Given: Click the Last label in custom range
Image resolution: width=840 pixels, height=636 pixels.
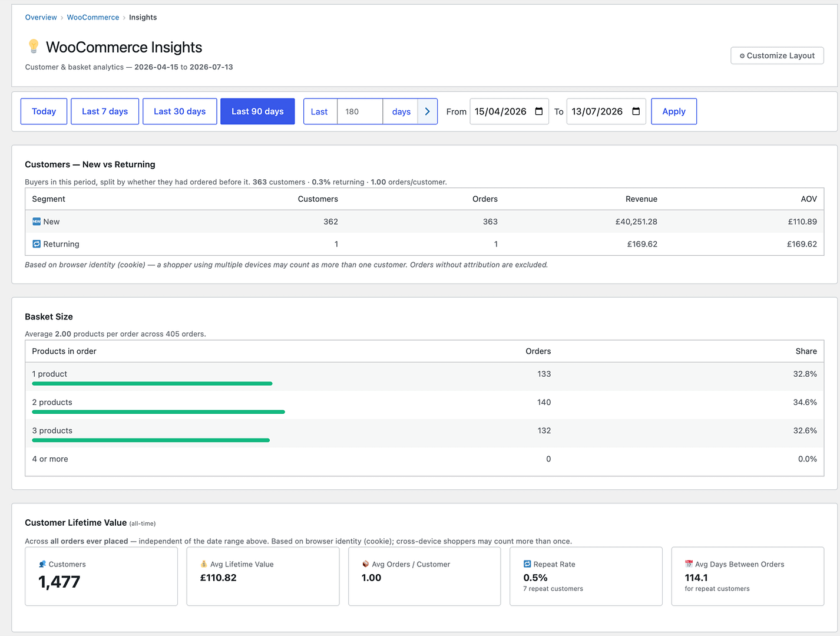Looking at the screenshot, I should tap(319, 111).
